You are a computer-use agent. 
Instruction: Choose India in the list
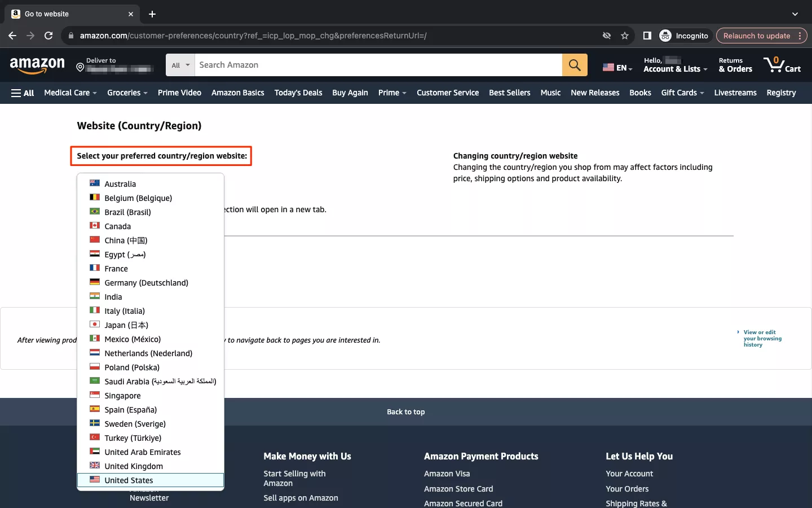click(151, 297)
